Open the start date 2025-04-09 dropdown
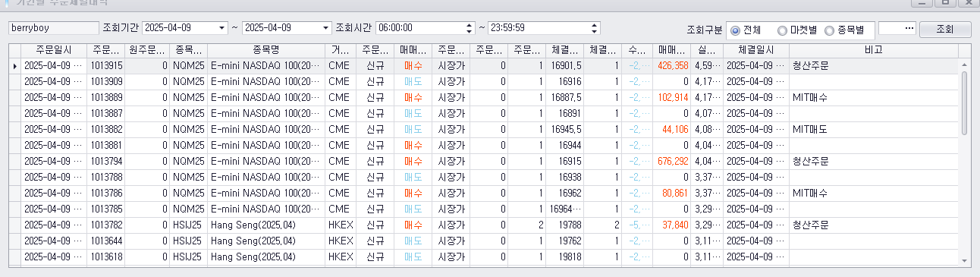 [222, 27]
